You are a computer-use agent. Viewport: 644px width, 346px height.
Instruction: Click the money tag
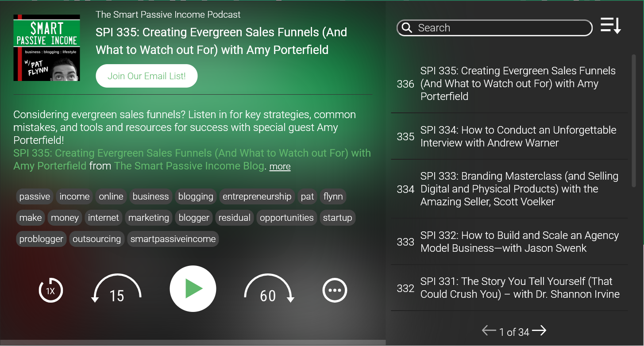[65, 218]
